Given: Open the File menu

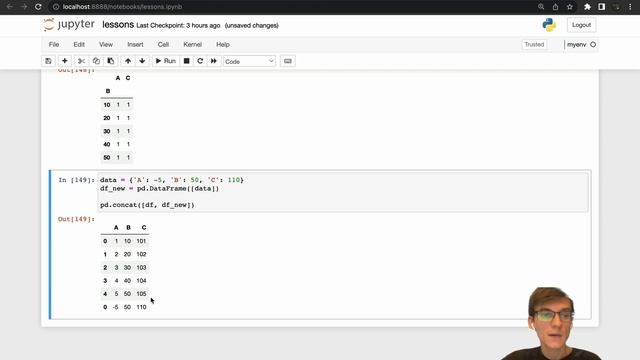Looking at the screenshot, I should pyautogui.click(x=54, y=44).
